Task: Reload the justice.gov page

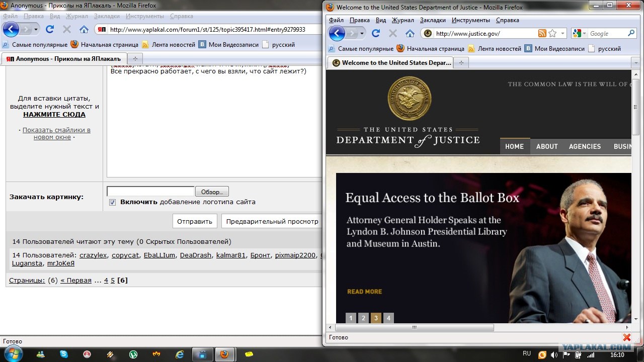Action: [375, 33]
